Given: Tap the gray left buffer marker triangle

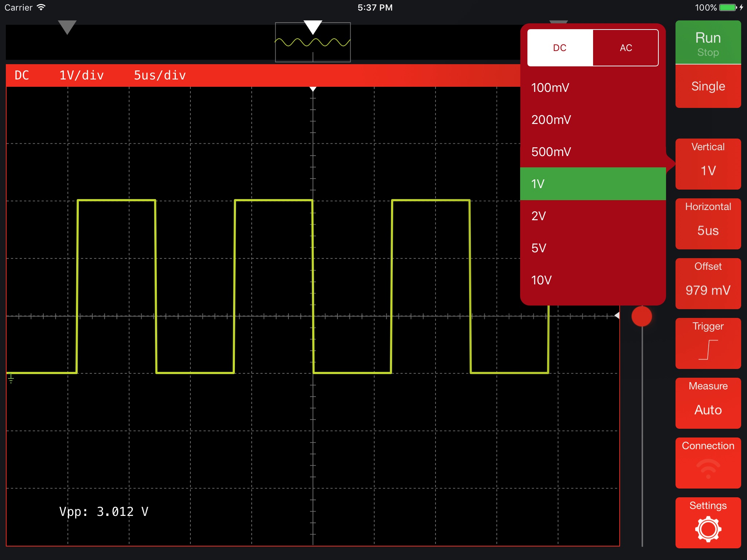Looking at the screenshot, I should (67, 27).
